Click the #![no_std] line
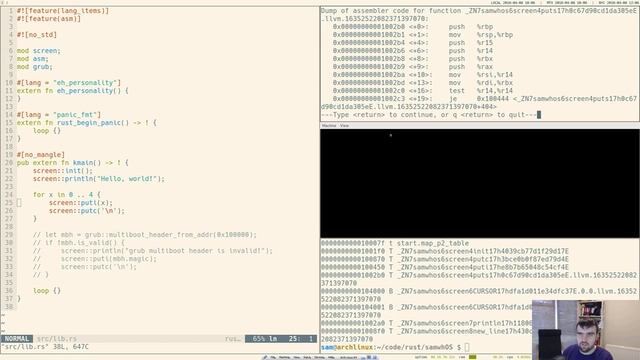The image size is (640, 360). click(x=37, y=35)
